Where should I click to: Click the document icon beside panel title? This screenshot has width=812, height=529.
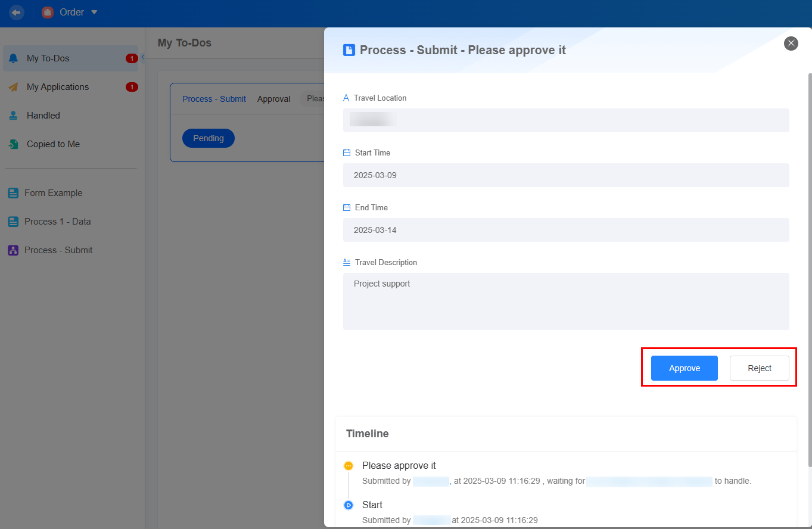[349, 50]
